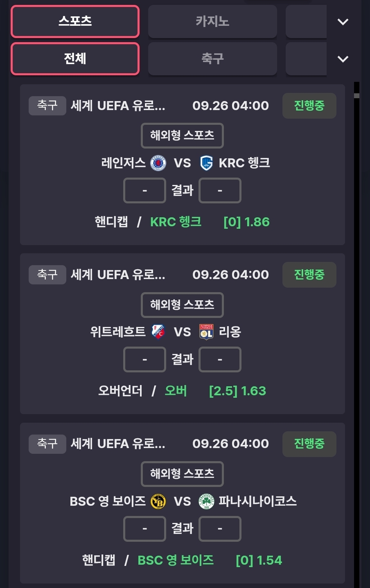370x588 pixels.
Task: Click the Utrecht club crest icon
Action: point(158,332)
